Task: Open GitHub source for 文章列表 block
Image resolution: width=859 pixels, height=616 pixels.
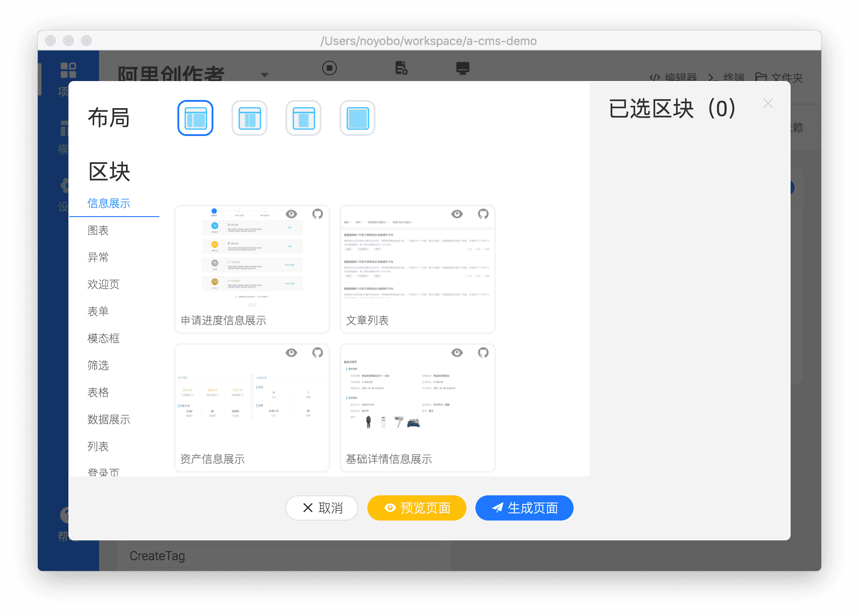Action: click(484, 214)
